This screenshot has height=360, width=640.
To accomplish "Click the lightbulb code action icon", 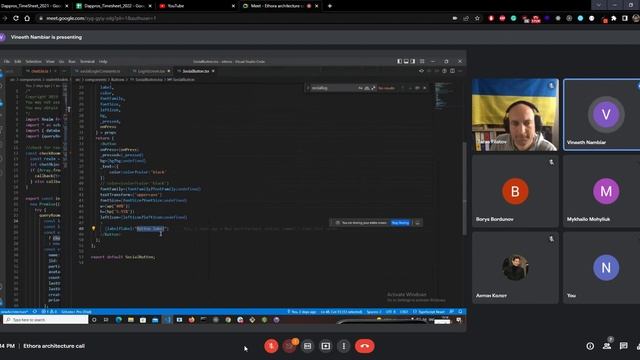I will (93, 229).
